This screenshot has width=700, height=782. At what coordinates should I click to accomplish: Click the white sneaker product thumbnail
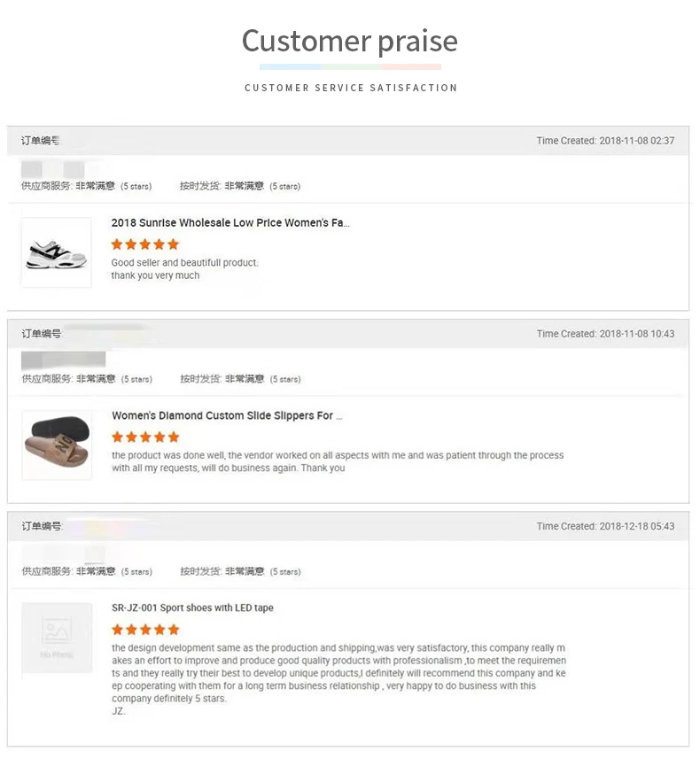pos(56,252)
